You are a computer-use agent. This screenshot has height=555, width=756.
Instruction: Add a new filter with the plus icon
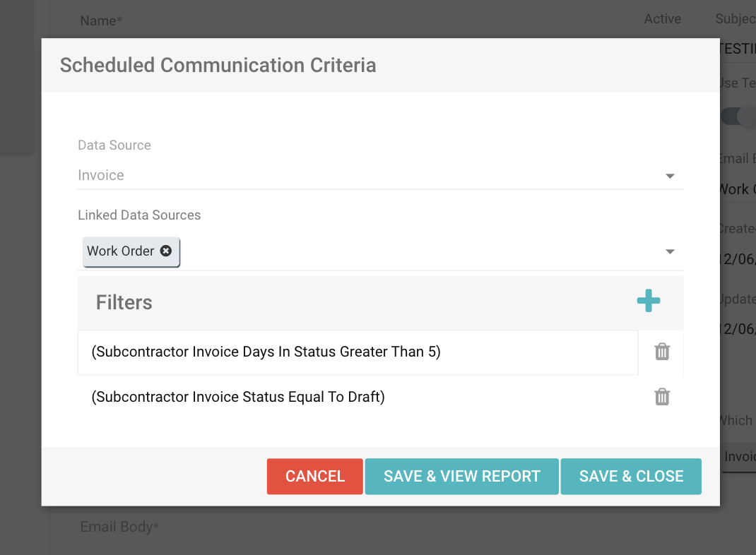coord(649,301)
